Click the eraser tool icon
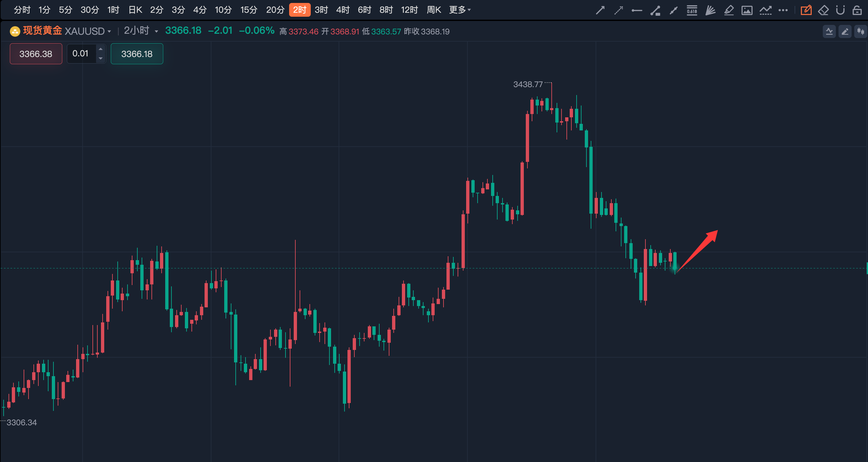 click(823, 10)
